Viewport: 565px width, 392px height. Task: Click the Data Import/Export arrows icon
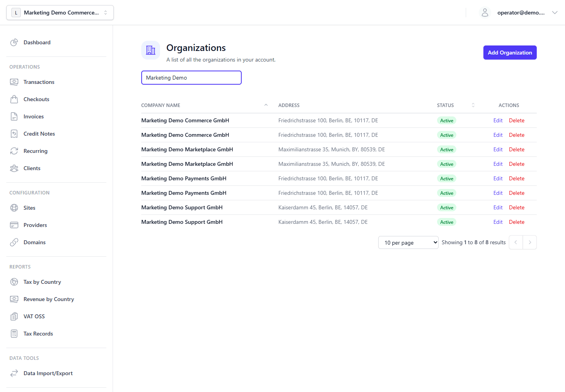pos(14,373)
